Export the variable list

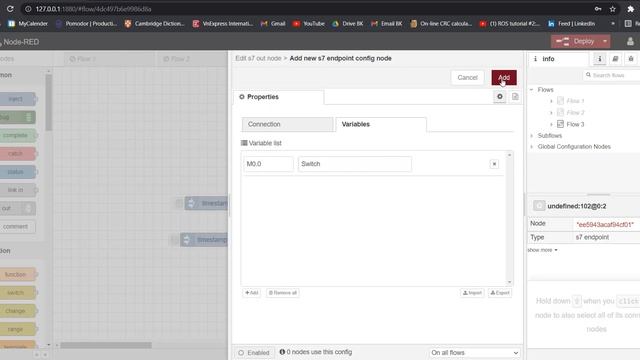[x=500, y=293]
